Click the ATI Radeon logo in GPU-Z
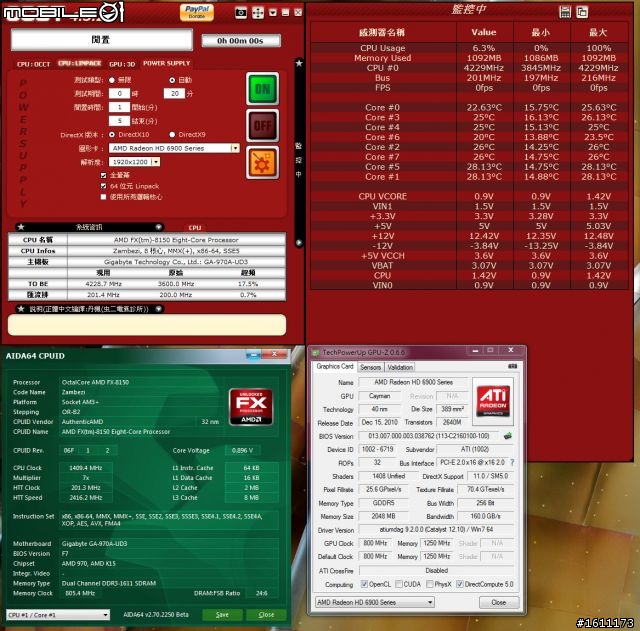The image size is (640, 631). [493, 402]
